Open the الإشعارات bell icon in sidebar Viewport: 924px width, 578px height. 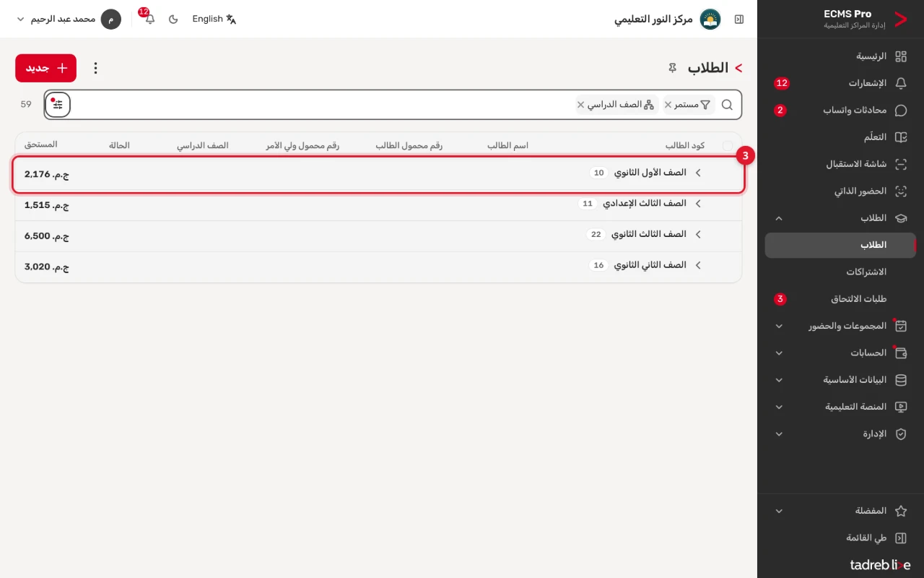[901, 83]
